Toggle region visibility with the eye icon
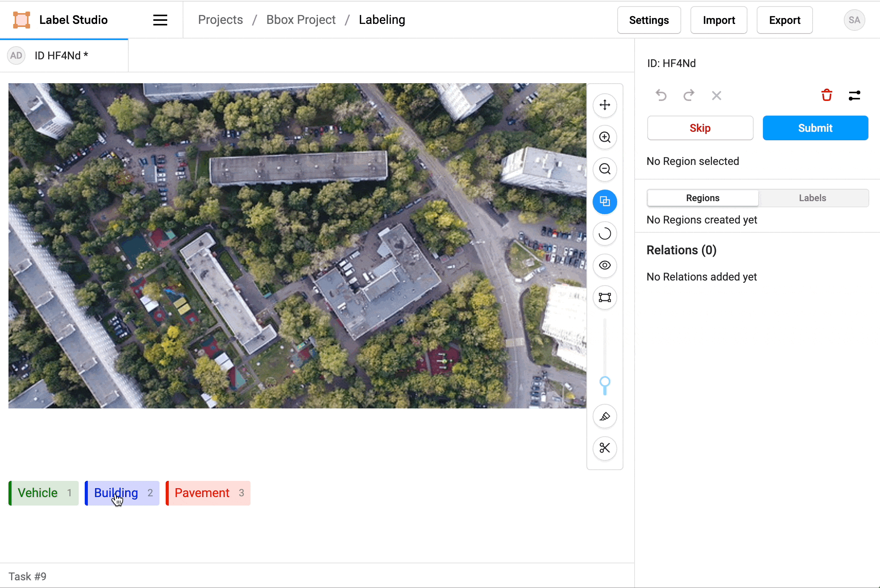The image size is (880, 588). click(x=605, y=265)
